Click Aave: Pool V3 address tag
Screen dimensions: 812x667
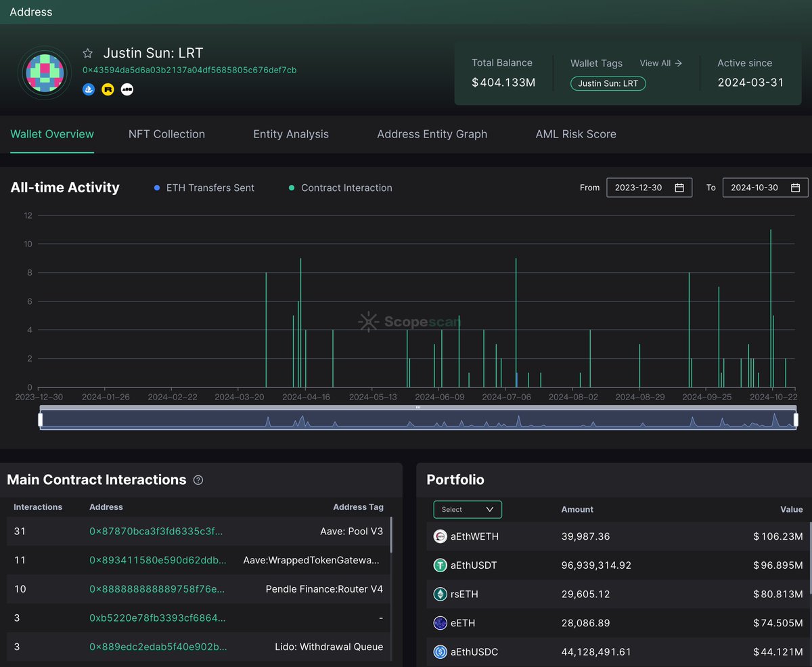click(x=351, y=532)
